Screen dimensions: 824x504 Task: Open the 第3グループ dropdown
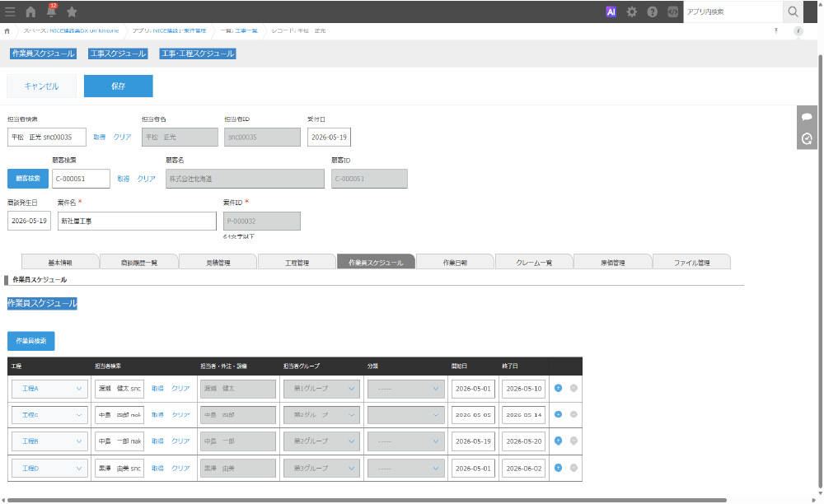[x=321, y=468]
